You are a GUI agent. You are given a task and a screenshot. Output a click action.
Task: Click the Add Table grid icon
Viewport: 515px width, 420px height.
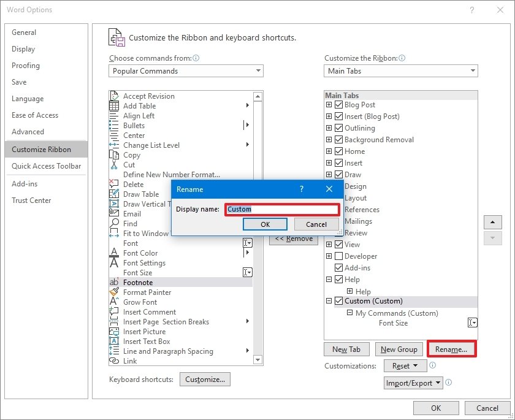(114, 105)
